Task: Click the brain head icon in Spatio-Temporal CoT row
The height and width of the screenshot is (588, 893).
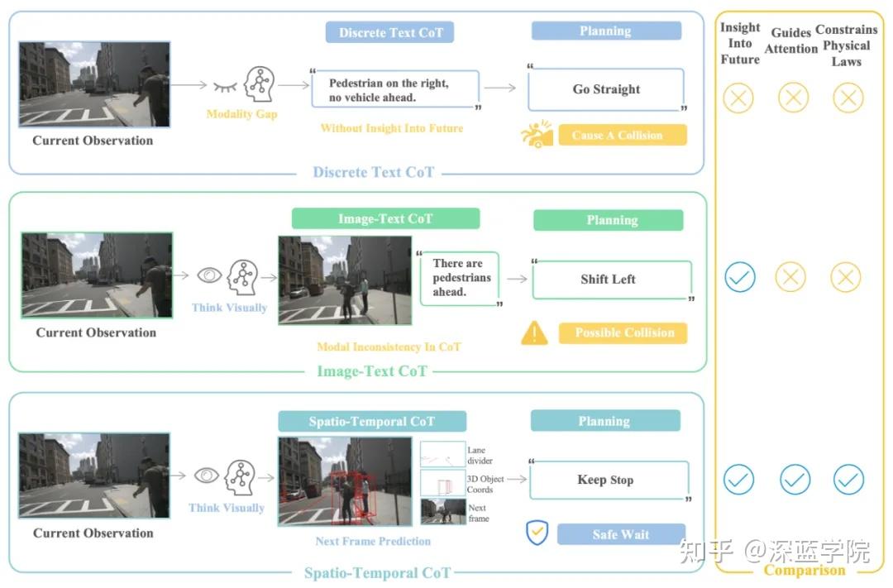Action: click(240, 478)
